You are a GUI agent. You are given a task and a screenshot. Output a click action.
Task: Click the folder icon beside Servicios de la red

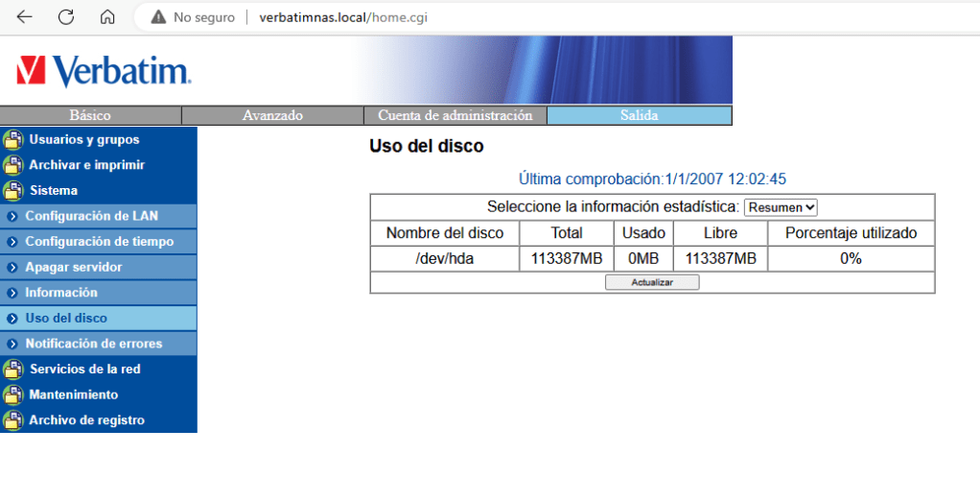pyautogui.click(x=12, y=370)
